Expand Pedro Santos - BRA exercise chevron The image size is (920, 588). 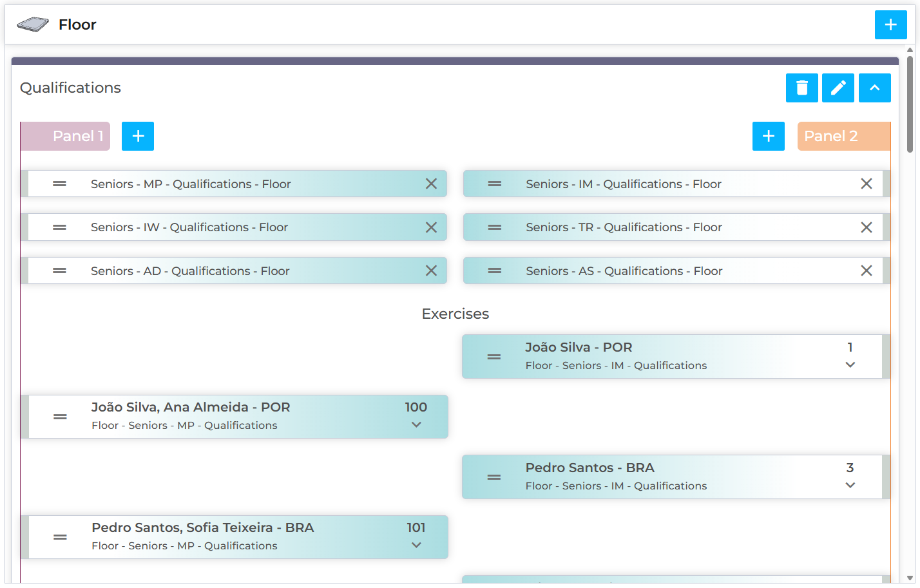850,486
